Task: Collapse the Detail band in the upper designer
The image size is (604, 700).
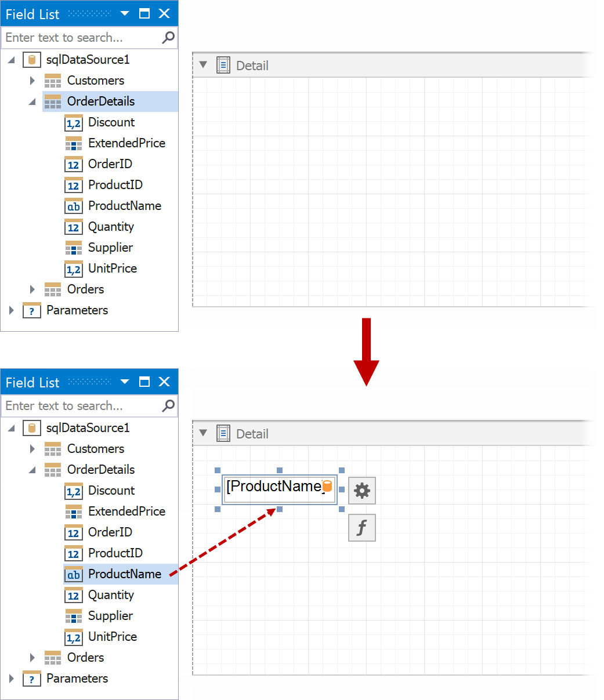Action: point(203,65)
